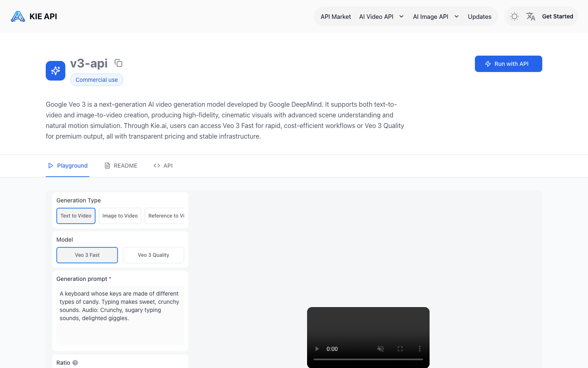The image size is (588, 368).
Task: Toggle the light/dark theme sun icon
Action: 514,16
